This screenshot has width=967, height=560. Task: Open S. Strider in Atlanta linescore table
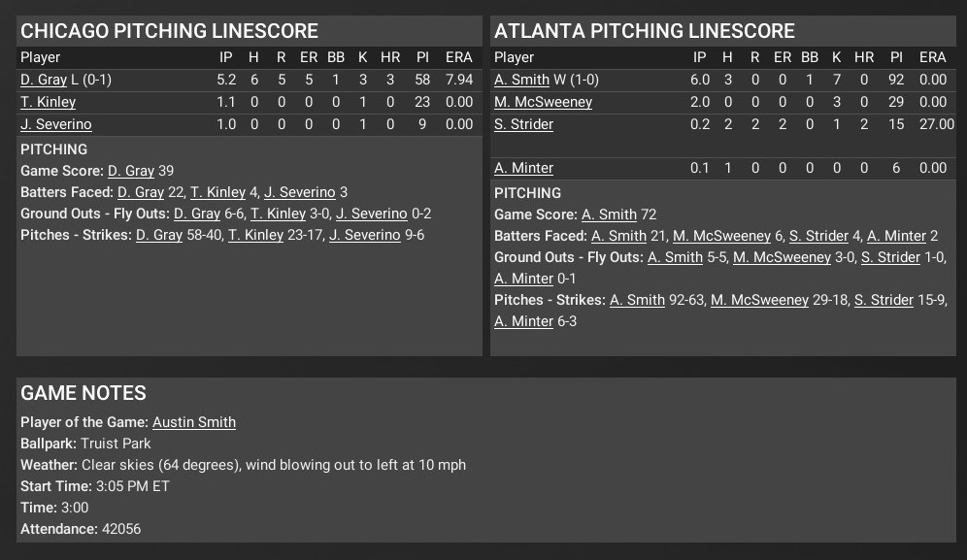pos(523,124)
